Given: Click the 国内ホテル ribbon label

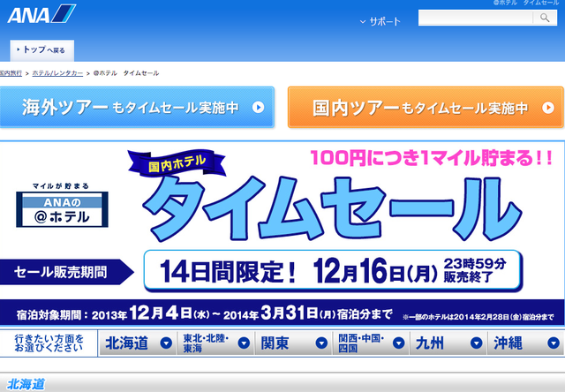Looking at the screenshot, I should [x=177, y=163].
